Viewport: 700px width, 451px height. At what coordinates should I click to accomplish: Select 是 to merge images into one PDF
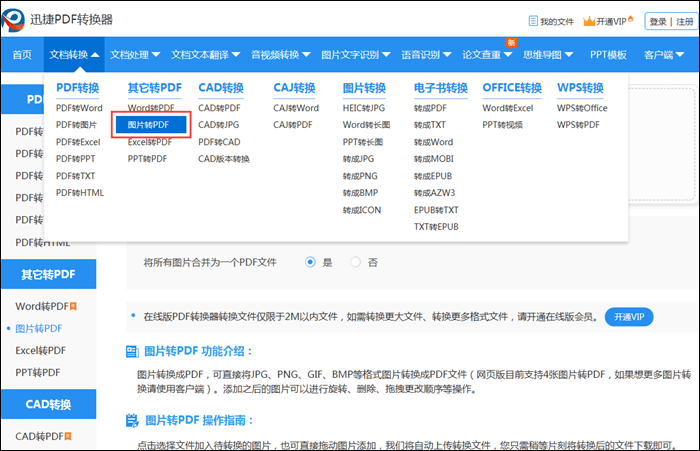pyautogui.click(x=310, y=262)
